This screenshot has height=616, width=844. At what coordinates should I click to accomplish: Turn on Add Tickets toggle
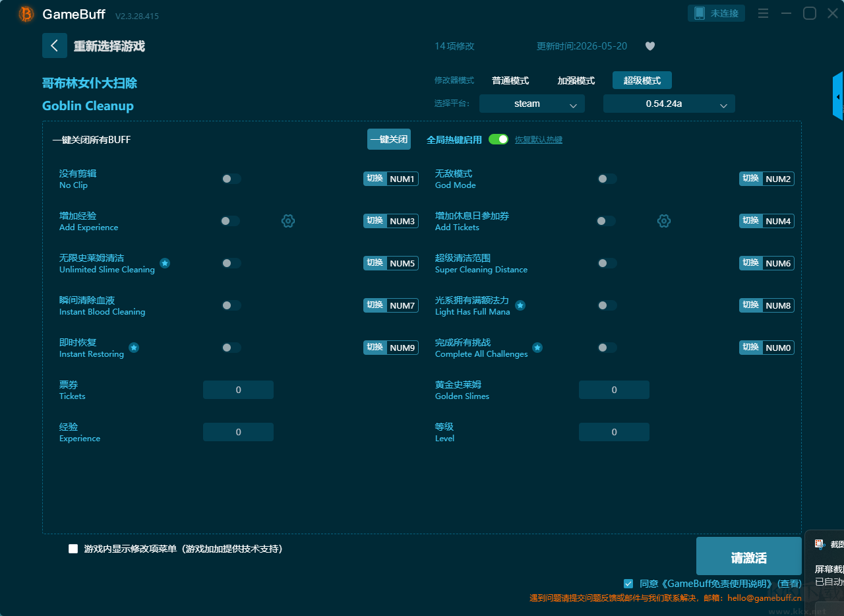[x=606, y=221]
